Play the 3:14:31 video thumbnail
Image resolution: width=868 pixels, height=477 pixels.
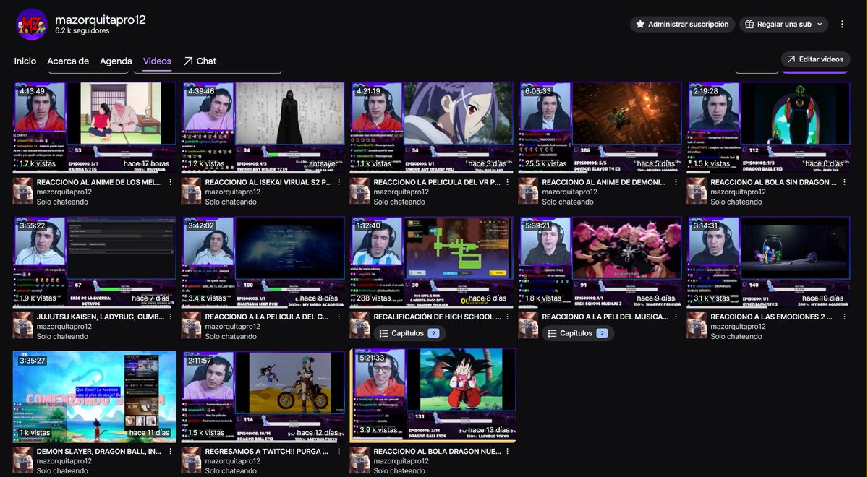(x=769, y=262)
